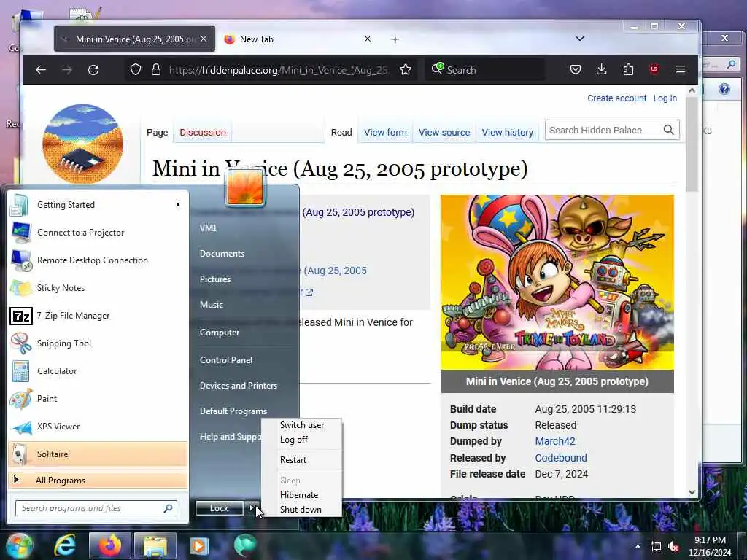Choose Hibernate from the power menu
The height and width of the screenshot is (560, 747).
(301, 495)
